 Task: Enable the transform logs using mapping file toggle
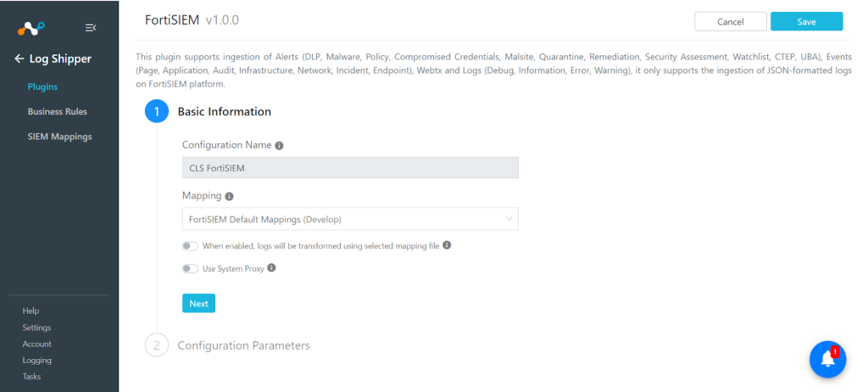pyautogui.click(x=191, y=245)
